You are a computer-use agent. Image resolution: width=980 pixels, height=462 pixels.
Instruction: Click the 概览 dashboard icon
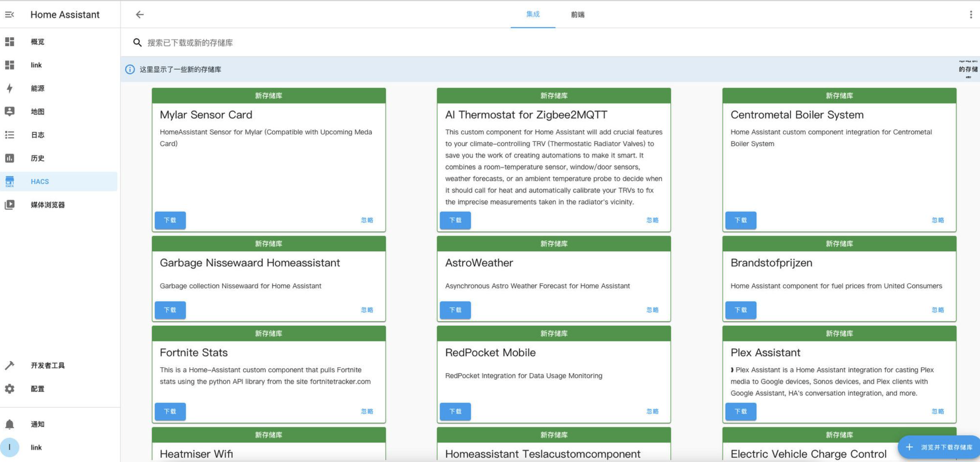tap(10, 42)
